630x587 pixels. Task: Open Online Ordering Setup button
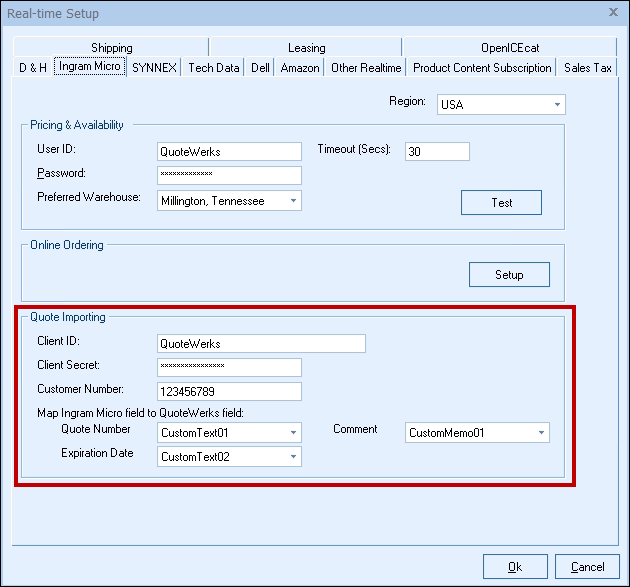click(509, 274)
